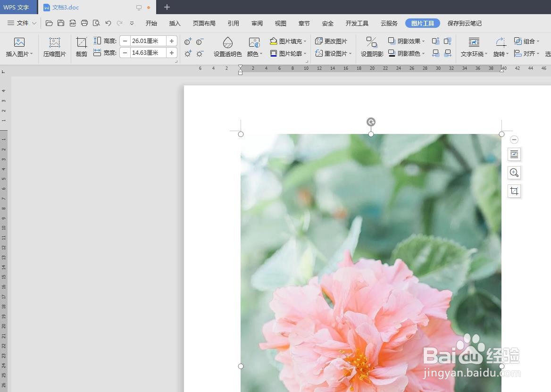The width and height of the screenshot is (551, 392).
Task: Increase contrast icon in ribbon
Action: tap(188, 42)
